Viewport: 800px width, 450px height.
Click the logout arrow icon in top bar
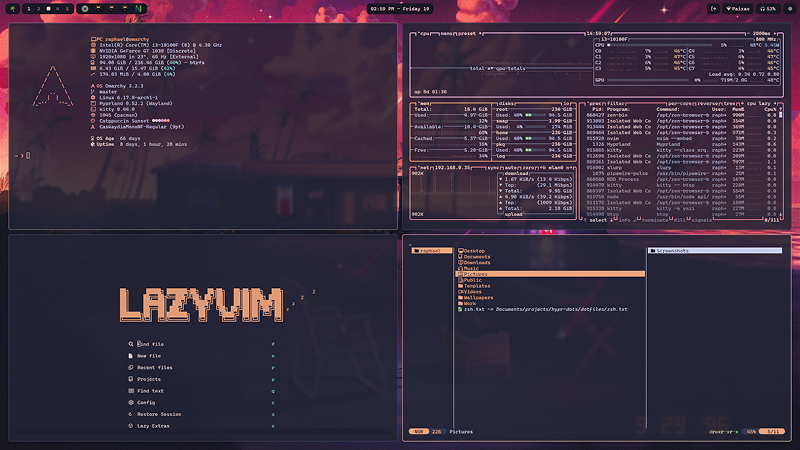click(713, 9)
